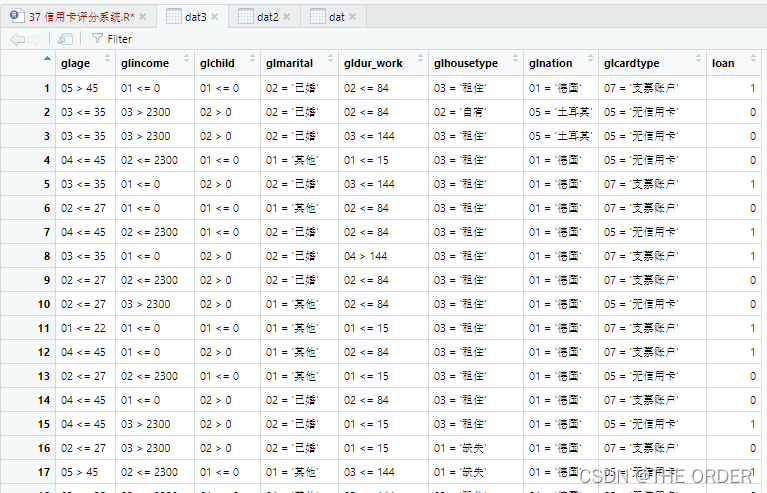Screen dimensions: 767x493
Task: Select glage cell '02 <= 27' in row 6
Action: tap(86, 208)
